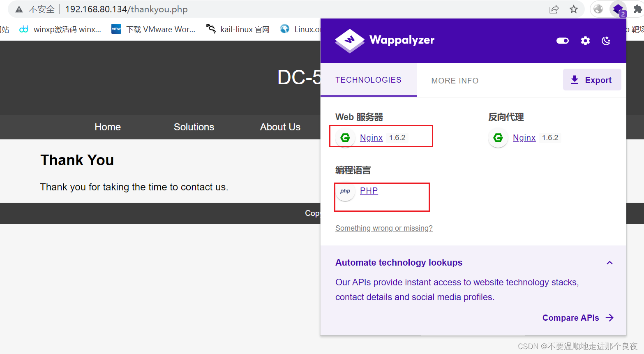
Task: Click the globe extension icon
Action: point(598,9)
